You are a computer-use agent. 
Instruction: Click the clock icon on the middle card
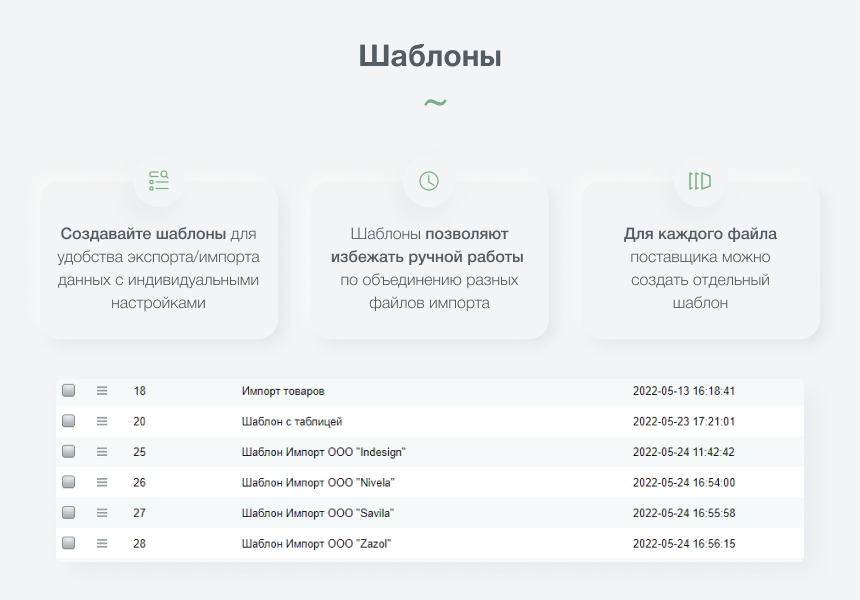[x=429, y=181]
